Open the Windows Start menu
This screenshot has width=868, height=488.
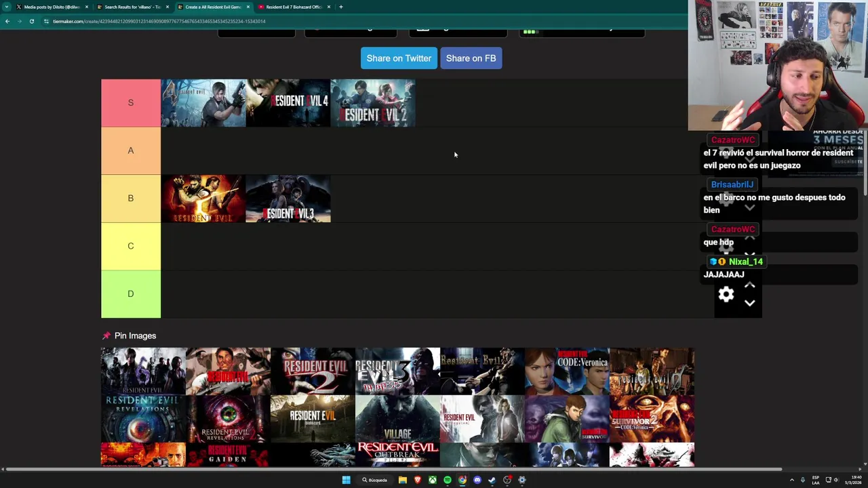pyautogui.click(x=346, y=480)
